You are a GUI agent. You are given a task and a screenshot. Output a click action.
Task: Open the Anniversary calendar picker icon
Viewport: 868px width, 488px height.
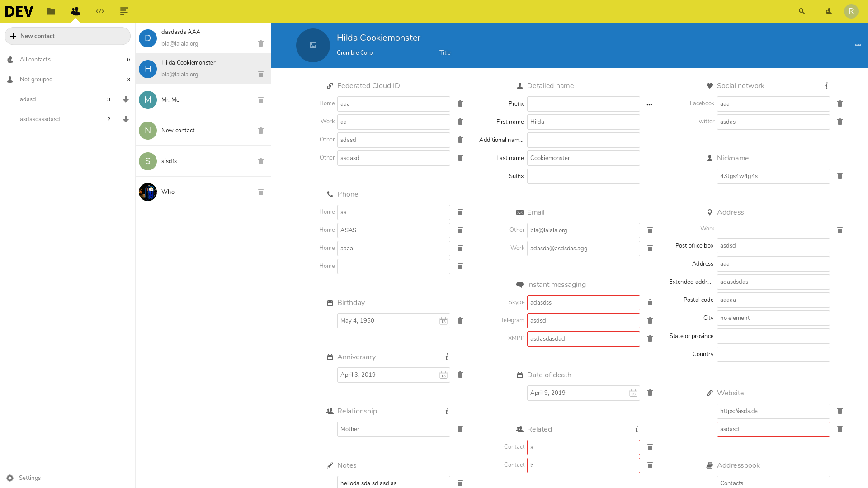coord(443,375)
